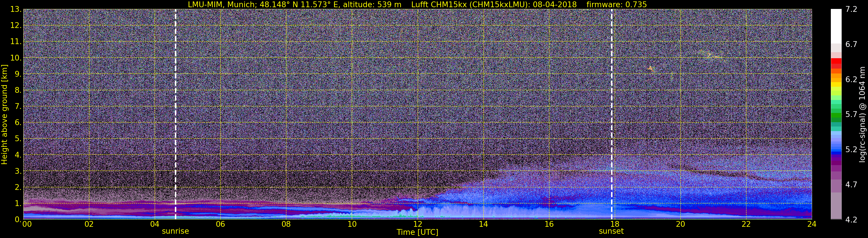Click the 5.7 colorbar value
This screenshot has width=868, height=238.
(851, 115)
